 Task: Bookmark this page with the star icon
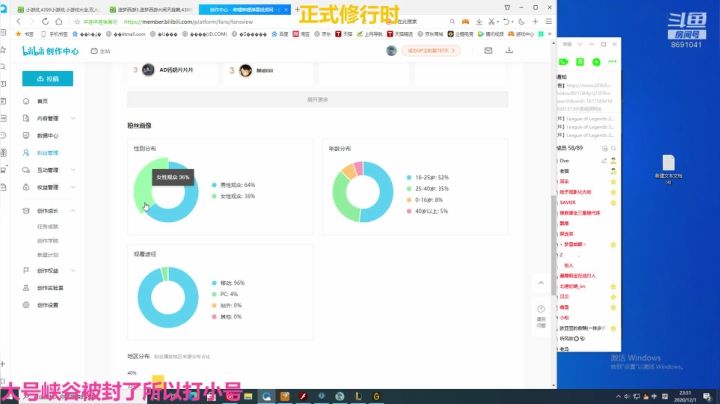point(77,22)
